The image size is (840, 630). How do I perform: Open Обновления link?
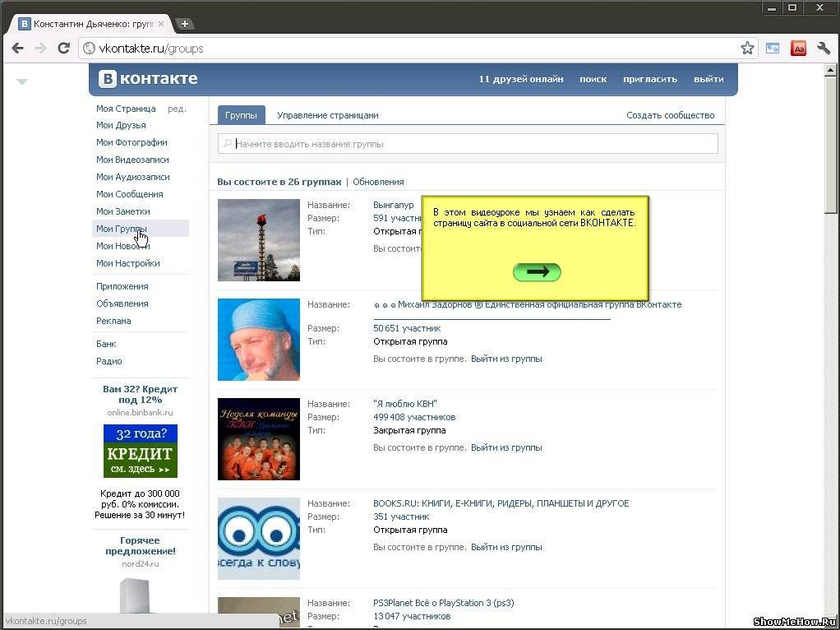378,182
